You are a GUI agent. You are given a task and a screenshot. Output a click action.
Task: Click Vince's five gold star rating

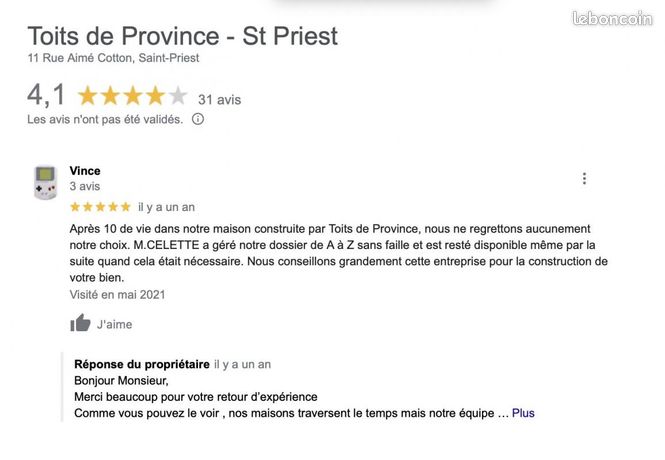coord(101,207)
